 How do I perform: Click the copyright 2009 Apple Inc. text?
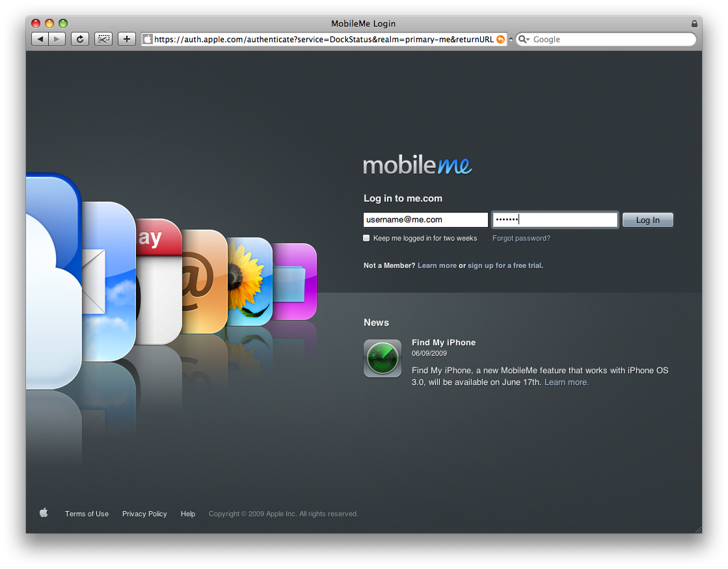(x=283, y=514)
